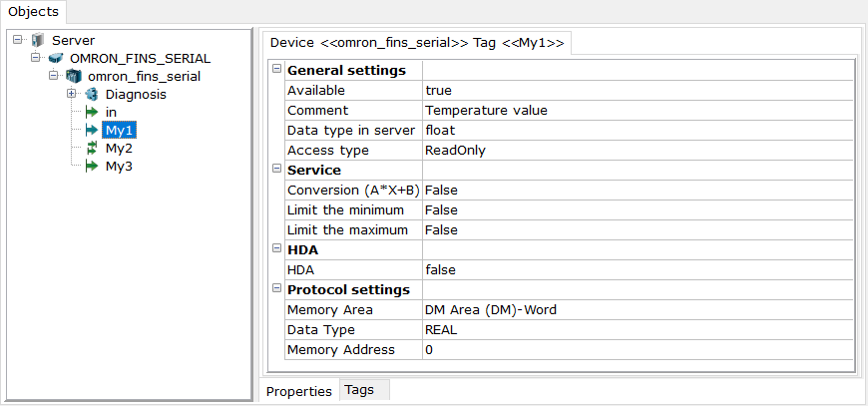Switch to the Tags tab
868x406 pixels.
[365, 390]
